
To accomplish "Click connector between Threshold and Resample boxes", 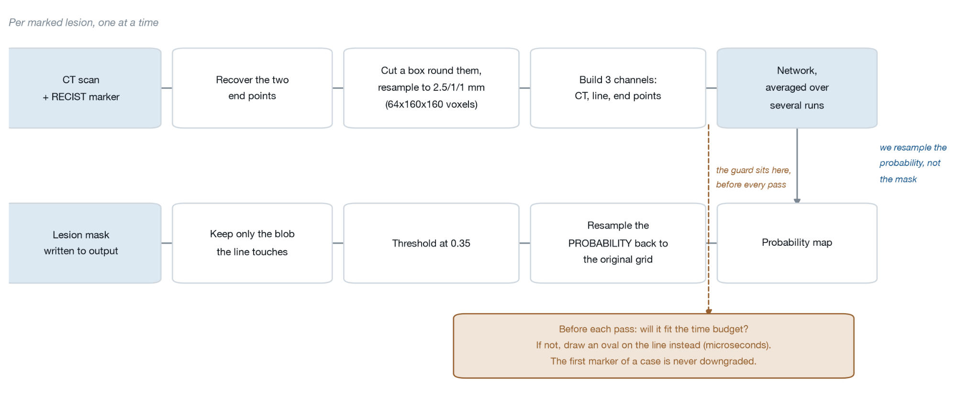I will click(524, 243).
